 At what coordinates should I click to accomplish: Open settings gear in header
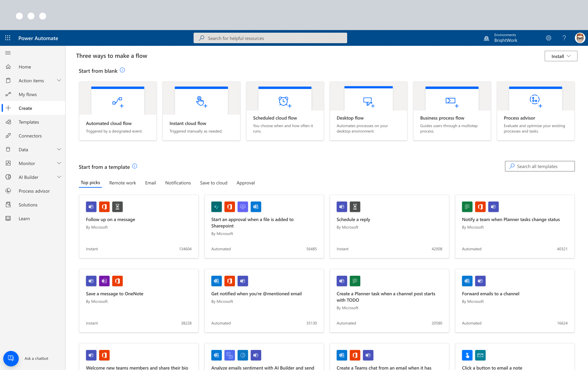pyautogui.click(x=548, y=38)
